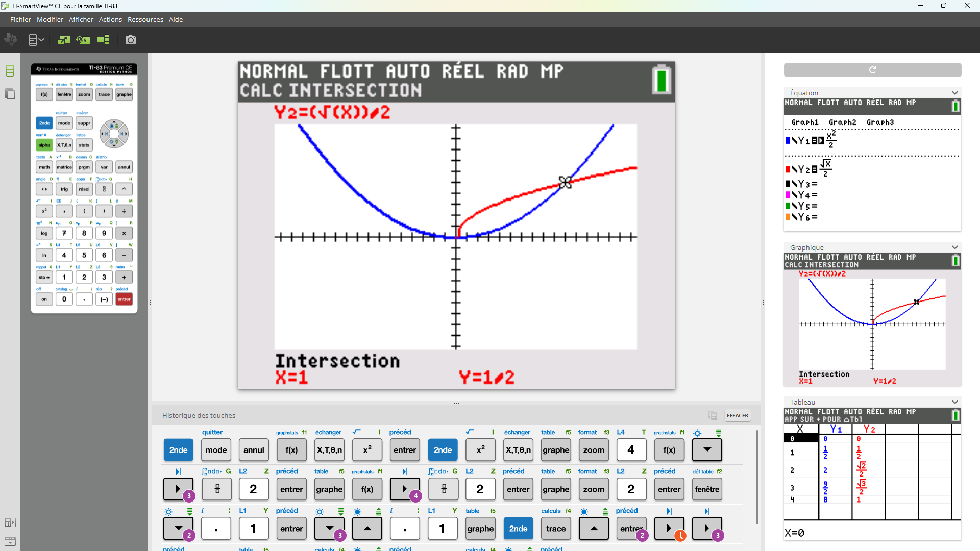980x551 pixels.
Task: Select Graph2 in the Équation panel
Action: pyautogui.click(x=842, y=122)
